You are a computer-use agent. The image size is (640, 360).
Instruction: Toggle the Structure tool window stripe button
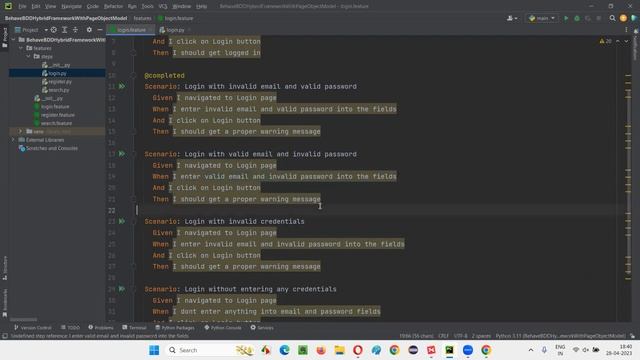pos(4,268)
